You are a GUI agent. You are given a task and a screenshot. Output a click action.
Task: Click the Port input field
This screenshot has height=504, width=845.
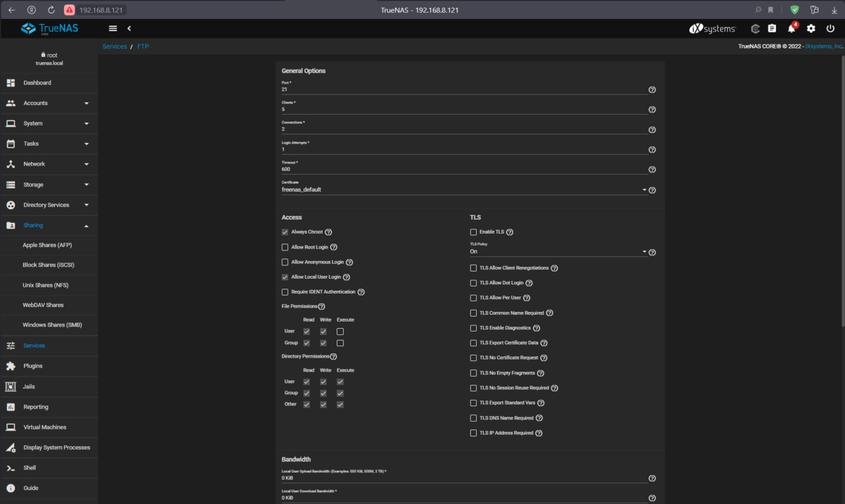464,89
